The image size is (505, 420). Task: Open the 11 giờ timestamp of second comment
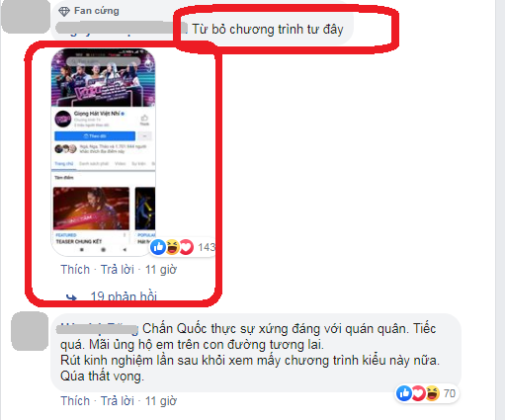click(x=161, y=401)
